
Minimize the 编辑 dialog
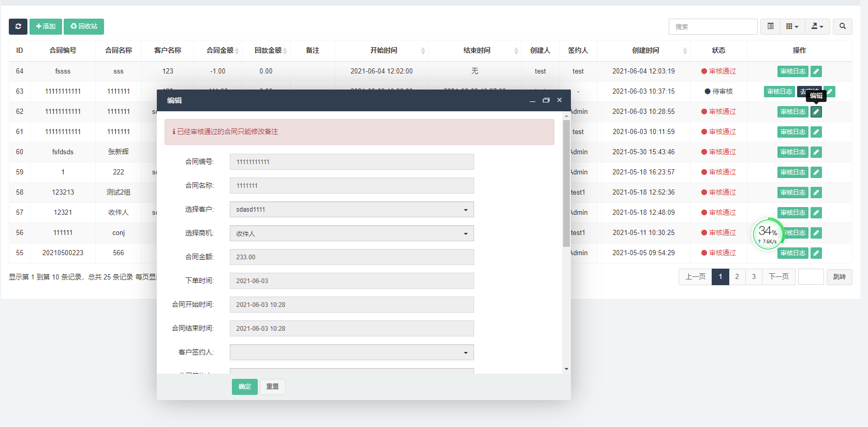532,100
